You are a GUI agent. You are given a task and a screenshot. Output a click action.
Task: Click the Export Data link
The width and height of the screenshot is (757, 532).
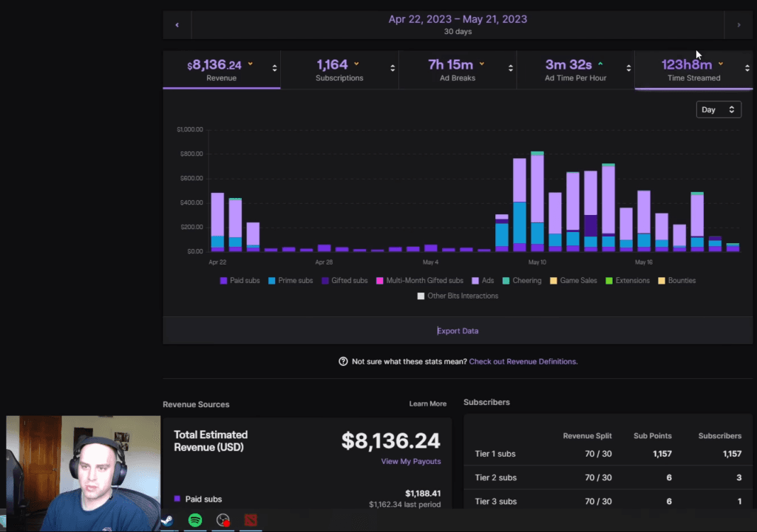(458, 331)
